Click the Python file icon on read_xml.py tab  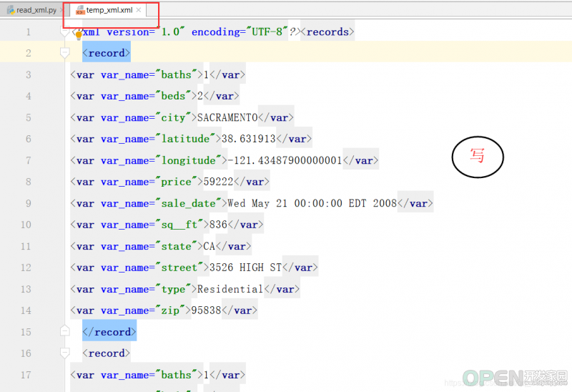[11, 10]
